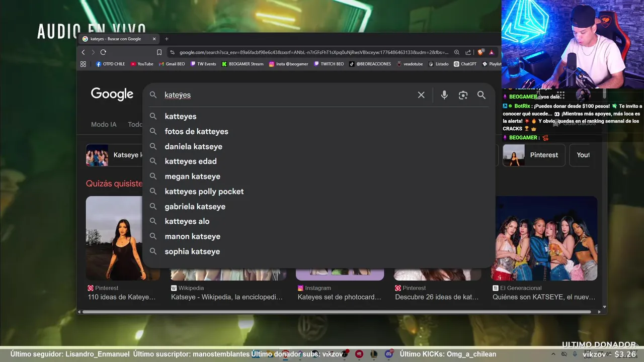Select the 'fotos de katteyes' suggestion
Viewport: 644px width, 362px height.
click(319, 131)
